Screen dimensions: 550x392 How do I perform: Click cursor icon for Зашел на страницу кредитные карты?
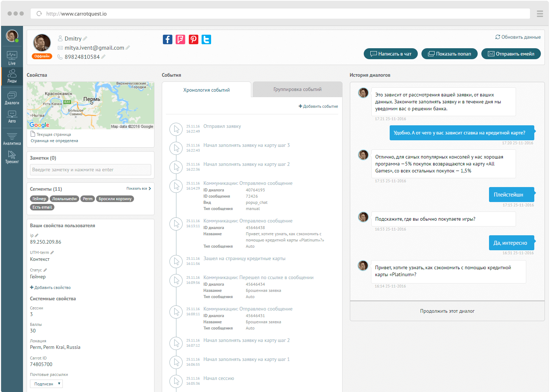pos(176,261)
